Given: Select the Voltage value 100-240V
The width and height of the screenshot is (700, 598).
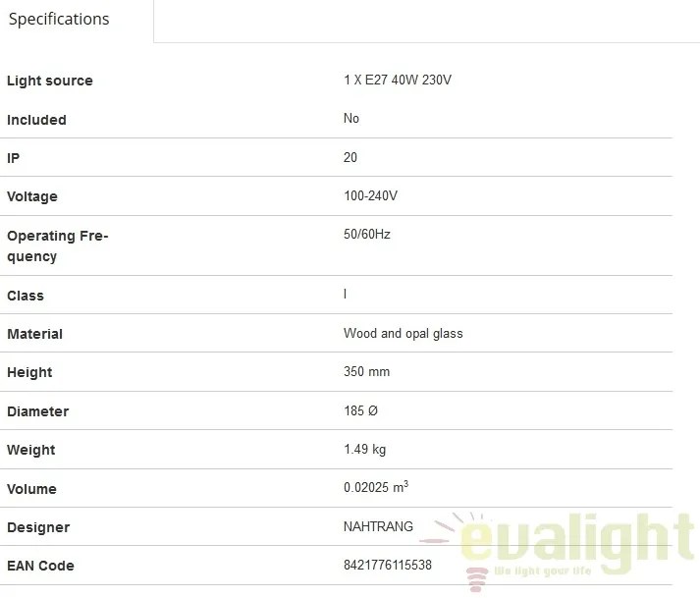Looking at the screenshot, I should tap(370, 195).
